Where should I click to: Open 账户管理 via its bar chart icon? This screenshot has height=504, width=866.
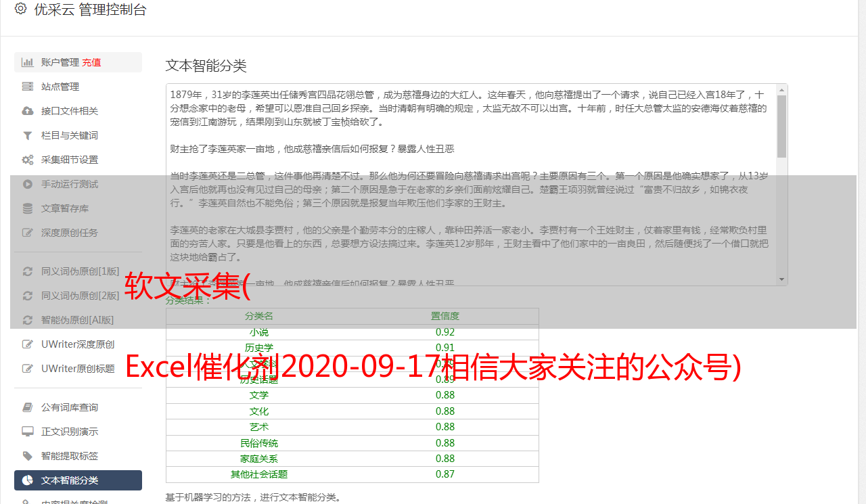[28, 62]
